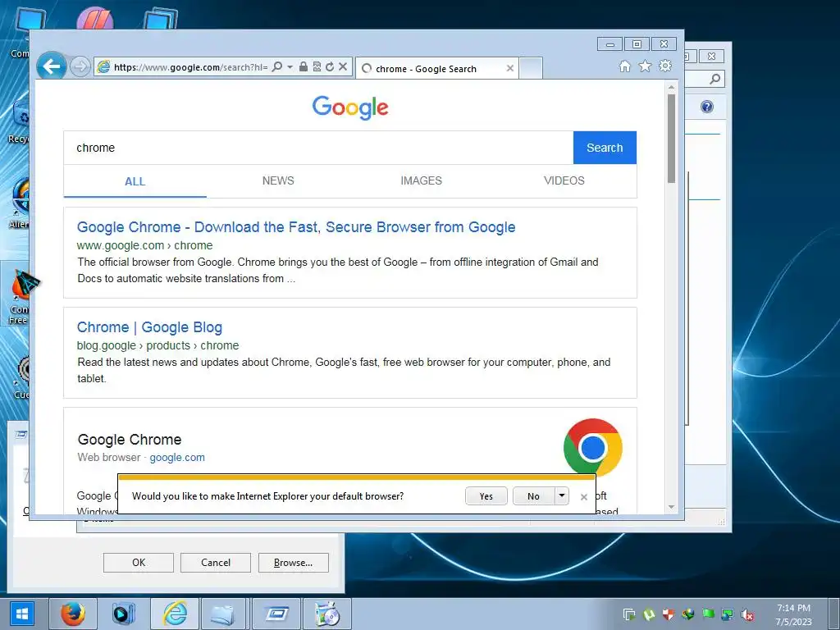Click No on the default browser prompt
Screen dimensions: 840x630
click(533, 496)
